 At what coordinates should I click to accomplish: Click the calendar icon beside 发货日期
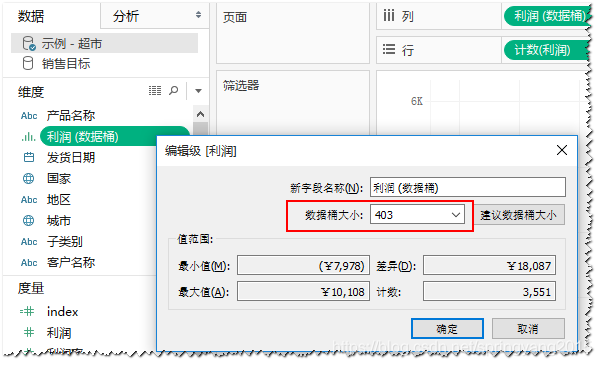tap(29, 157)
